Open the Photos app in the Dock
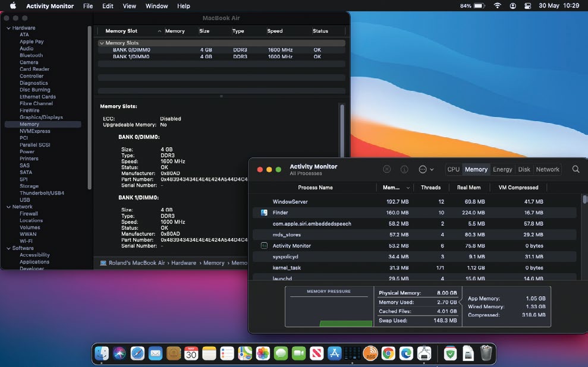588x367 pixels. click(x=263, y=353)
